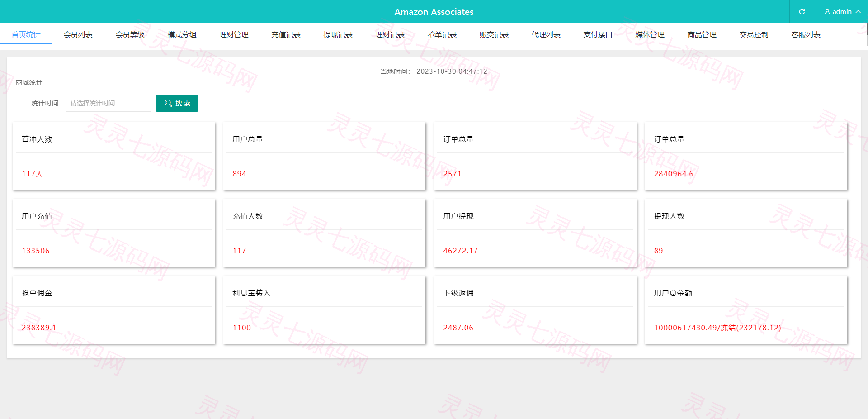
Task: Select the 提现记录 tab
Action: tap(338, 34)
